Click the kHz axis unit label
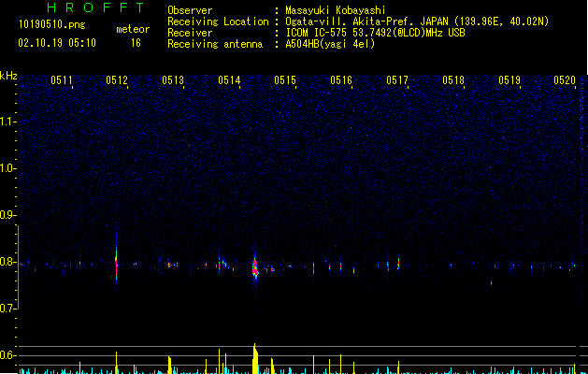This screenshot has height=374, width=588. (8, 76)
